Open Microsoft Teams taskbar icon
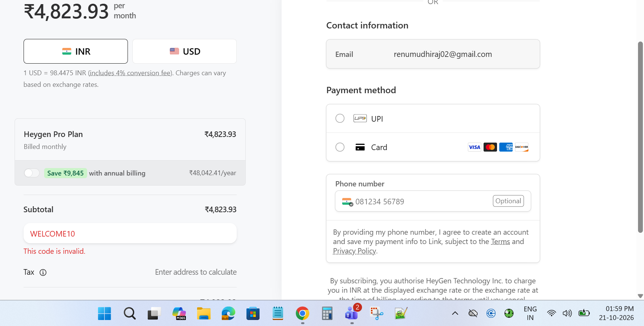 click(352, 313)
